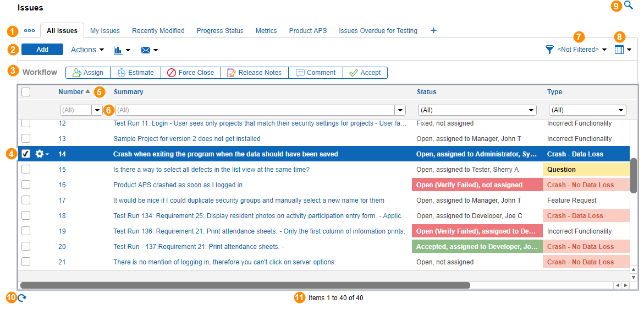
Task: Toggle the select-all header checkbox
Action: (26, 92)
